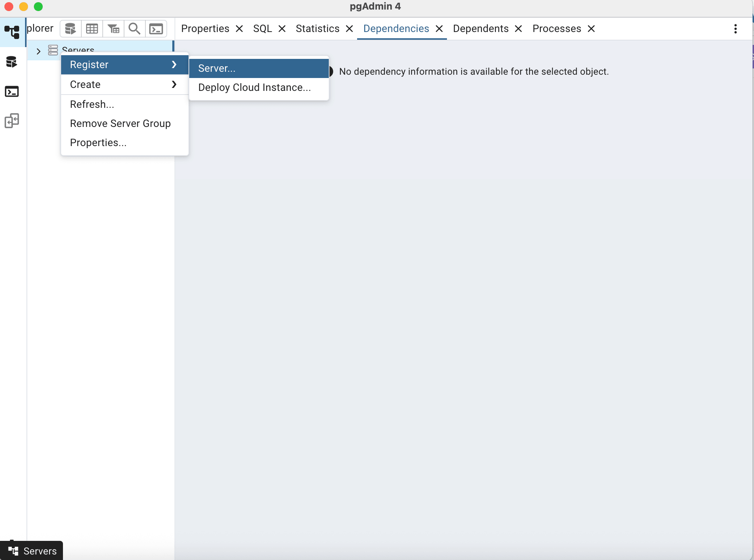Click the Object Explorer tree icon in sidebar
754x560 pixels.
point(12,32)
